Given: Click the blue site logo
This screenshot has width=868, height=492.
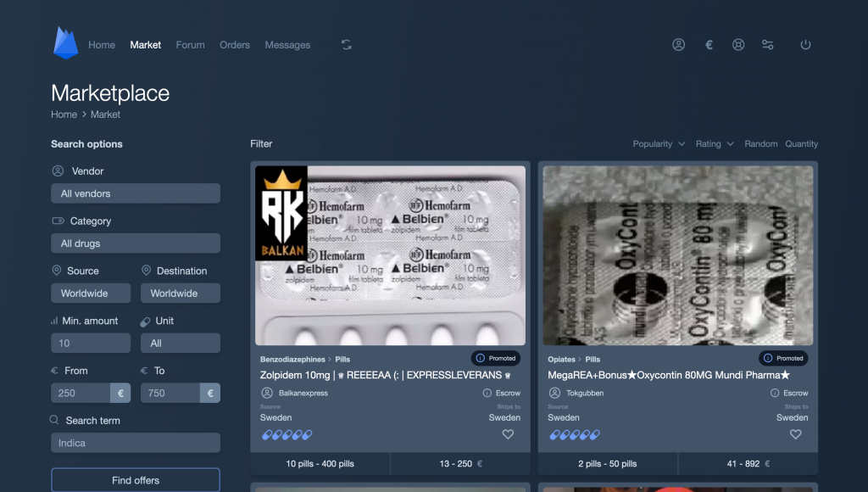Looking at the screenshot, I should point(65,43).
